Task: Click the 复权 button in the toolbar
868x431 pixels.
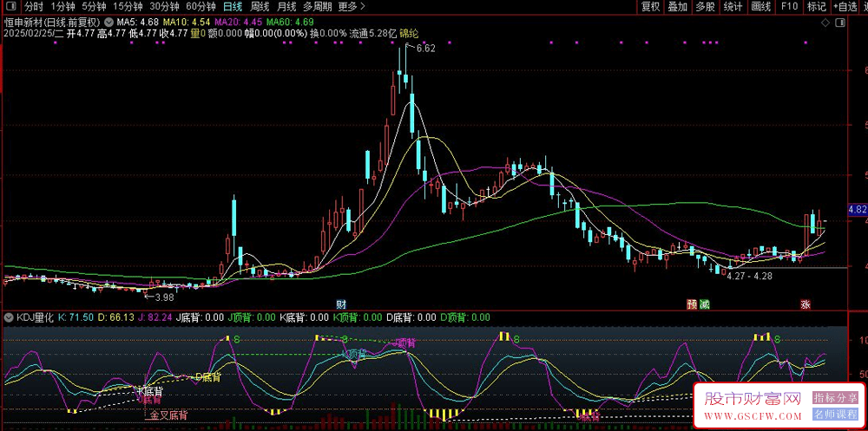Action: pos(650,6)
